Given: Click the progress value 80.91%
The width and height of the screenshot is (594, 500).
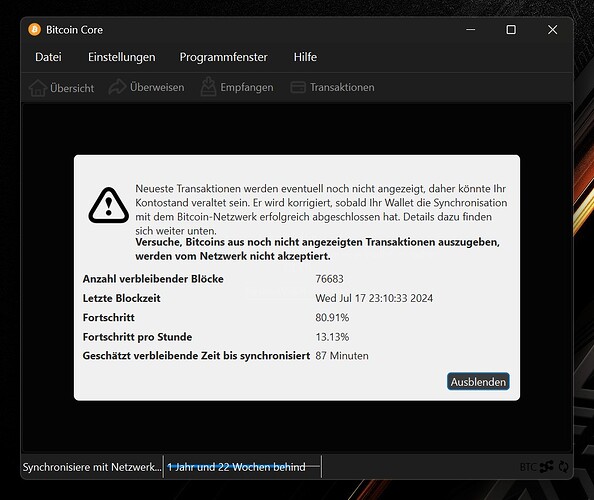Looking at the screenshot, I should point(332,317).
